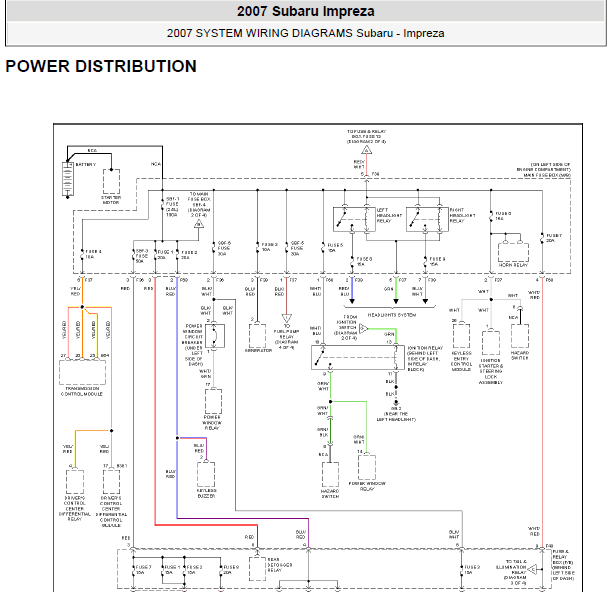Click the 'TO FUSE & RELAY BOX' note

(x=366, y=137)
